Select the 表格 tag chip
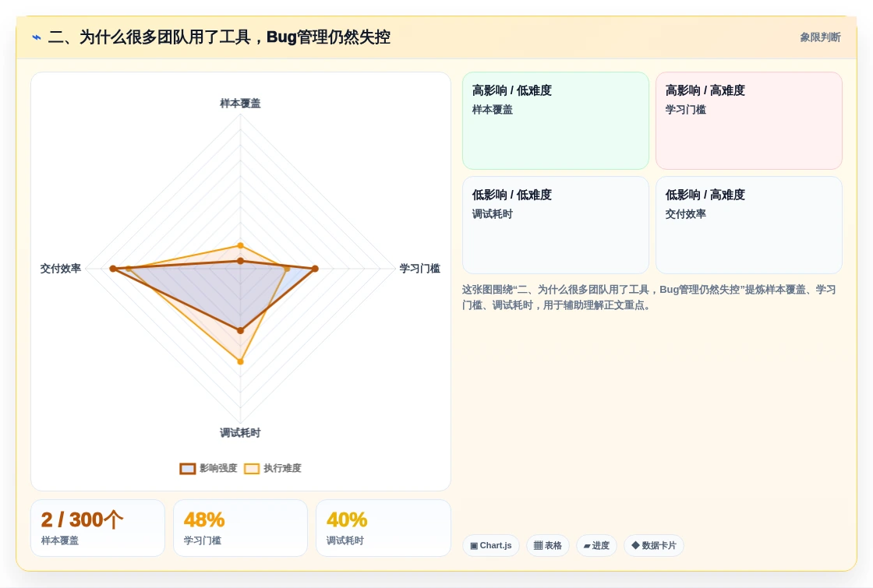Image resolution: width=873 pixels, height=588 pixels. [x=548, y=545]
